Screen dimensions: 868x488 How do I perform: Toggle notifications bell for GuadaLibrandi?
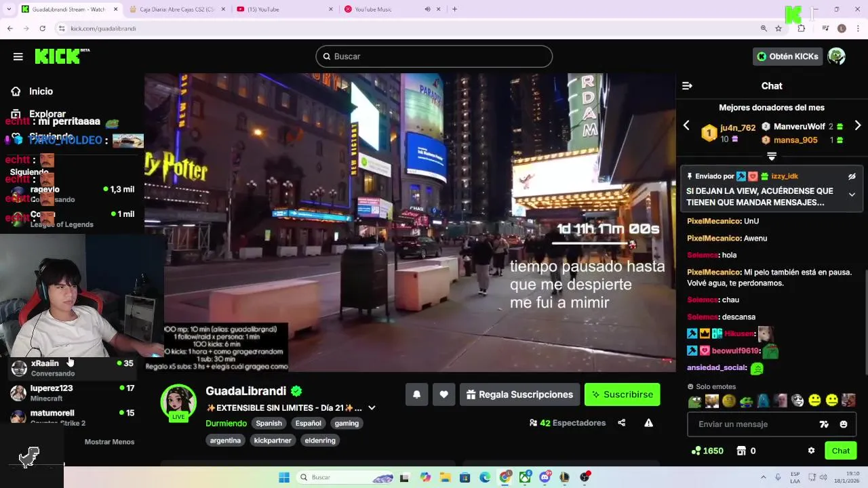tap(417, 394)
